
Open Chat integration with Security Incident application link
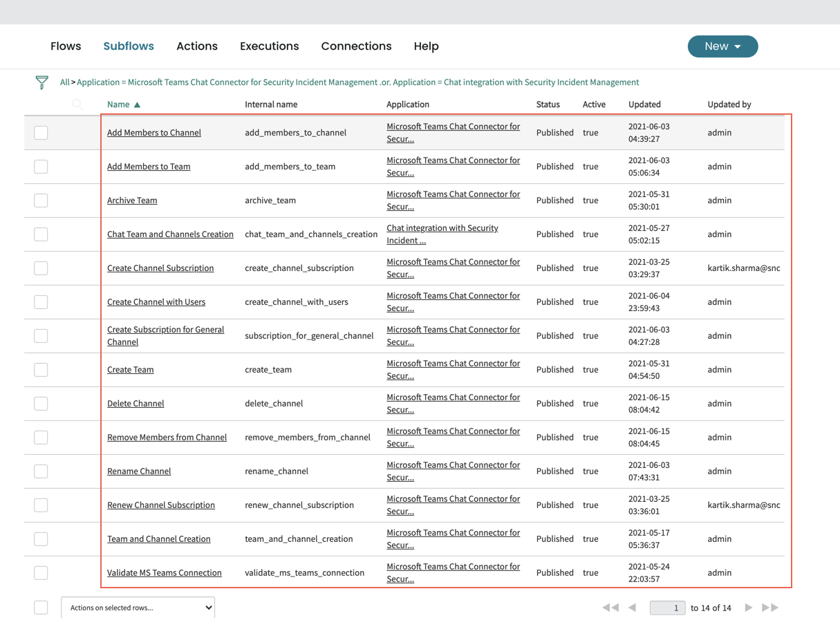442,234
